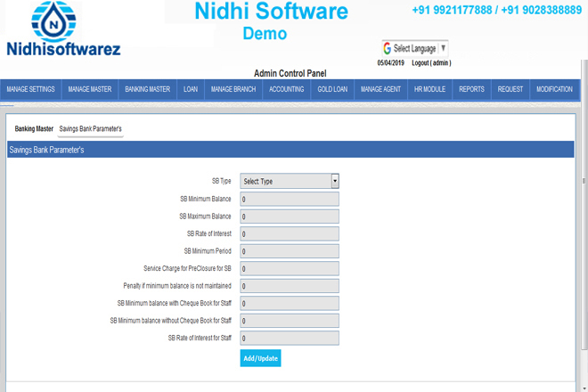Focus SB Minimum balance without Cheque Book field
The width and height of the screenshot is (588, 392).
290,321
